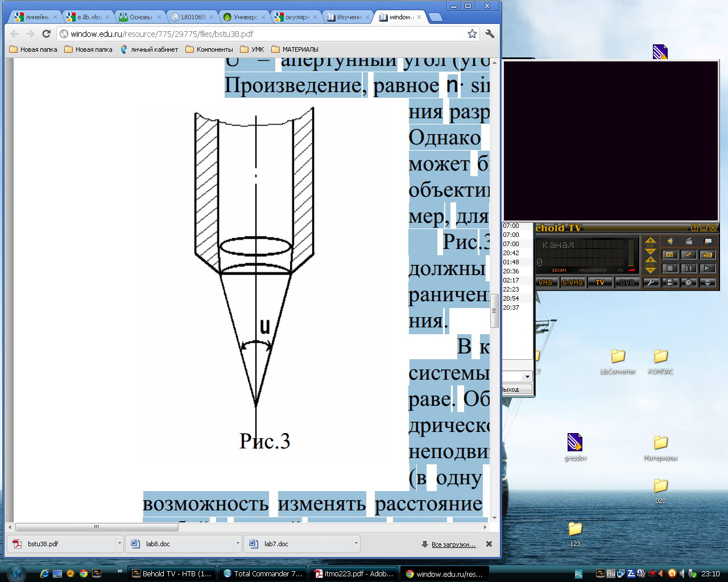Channel up button in Behold TV

(x=650, y=240)
